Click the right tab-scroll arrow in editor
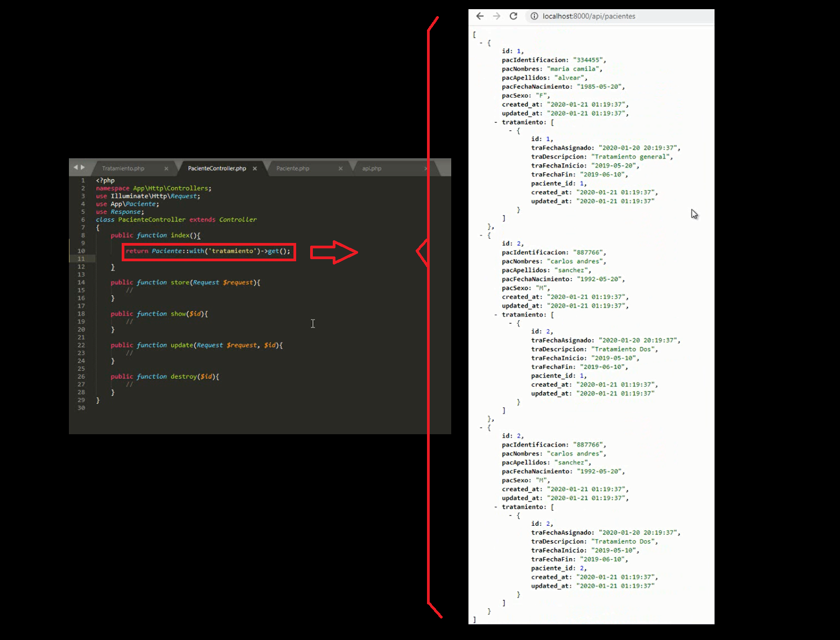840x640 pixels. point(83,168)
